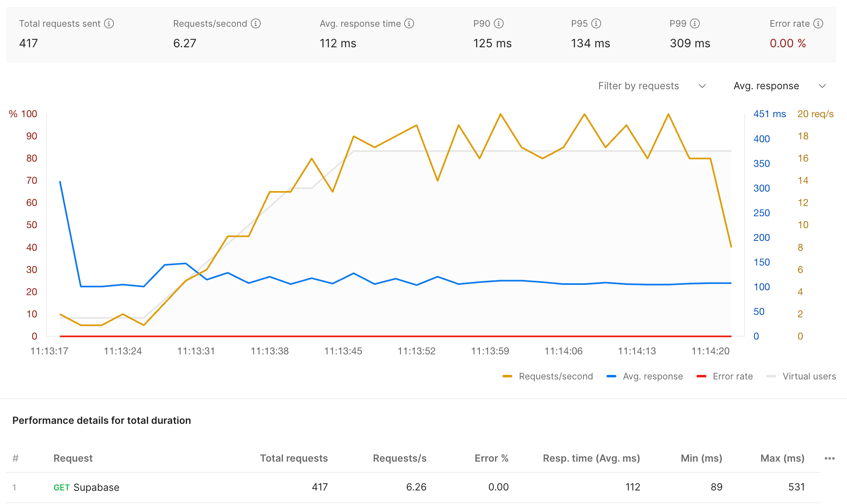Show the P90 info tooltip icon
847x504 pixels.
499,23
